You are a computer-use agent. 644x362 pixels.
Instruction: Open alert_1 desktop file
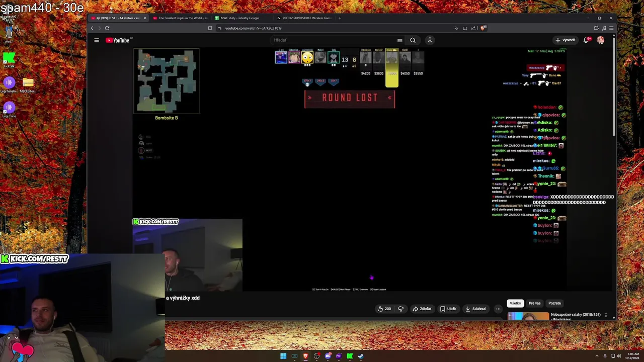click(x=9, y=34)
